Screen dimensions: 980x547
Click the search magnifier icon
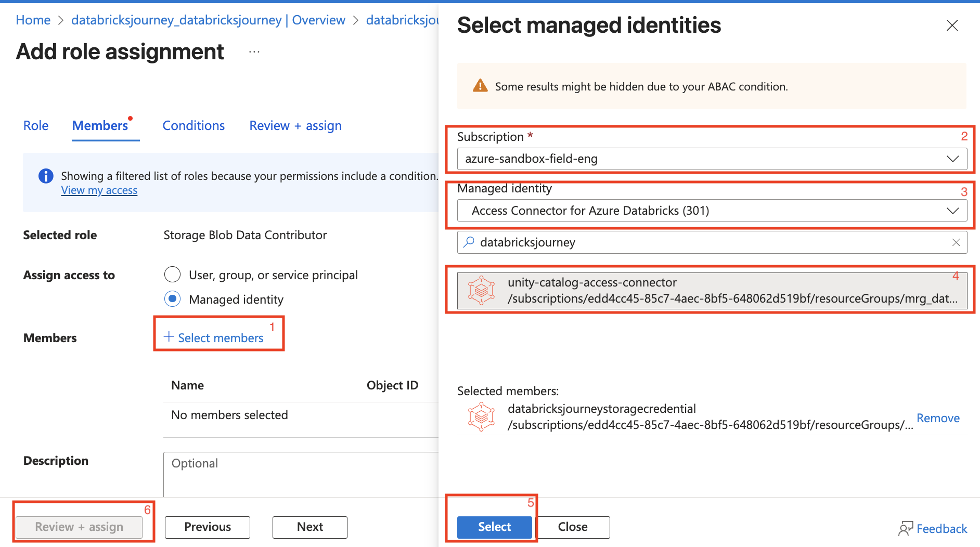click(469, 242)
